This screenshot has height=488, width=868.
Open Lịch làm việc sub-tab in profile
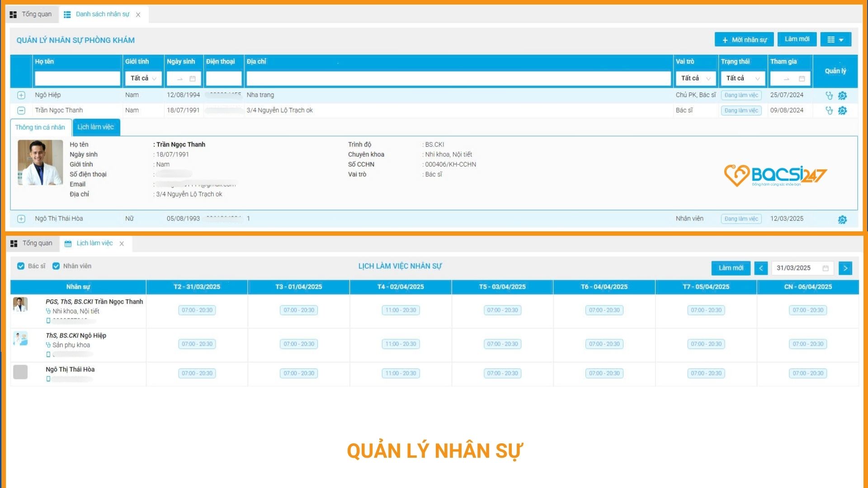[96, 127]
